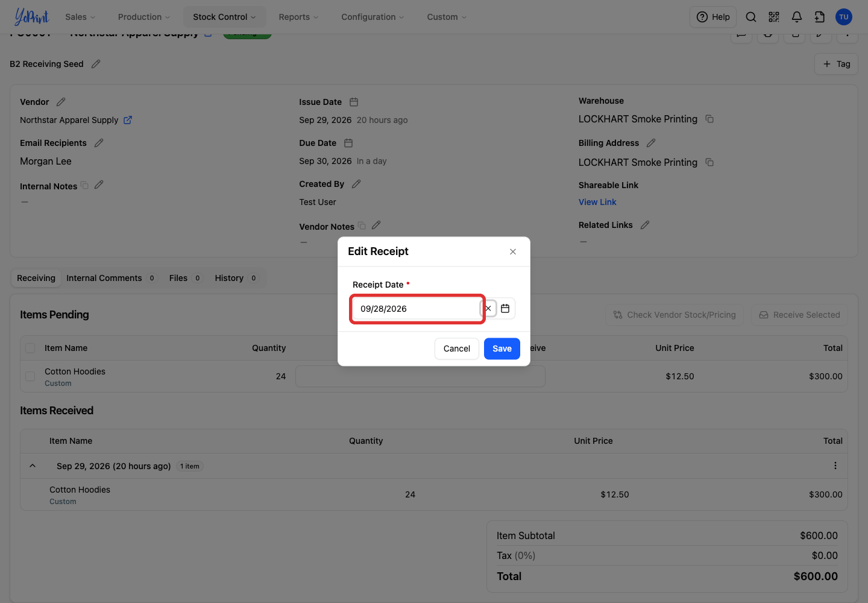This screenshot has width=868, height=603.
Task: Open the Reports dropdown menu
Action: pyautogui.click(x=298, y=17)
